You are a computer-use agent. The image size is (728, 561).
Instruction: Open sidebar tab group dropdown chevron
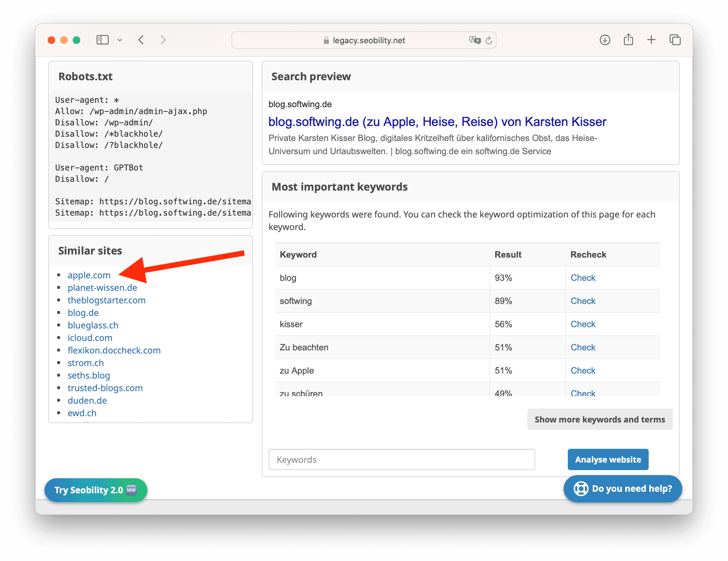(120, 40)
